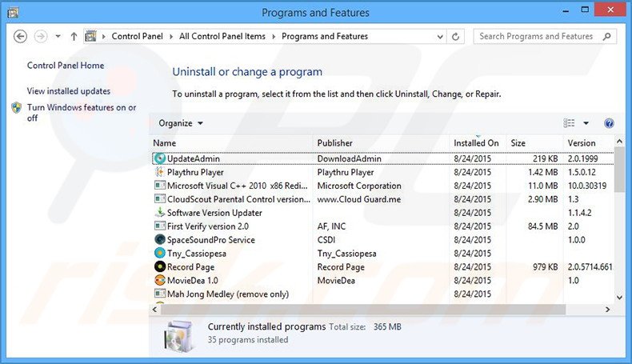Select the UpdateAdmin program icon
632x364 pixels.
tap(160, 158)
